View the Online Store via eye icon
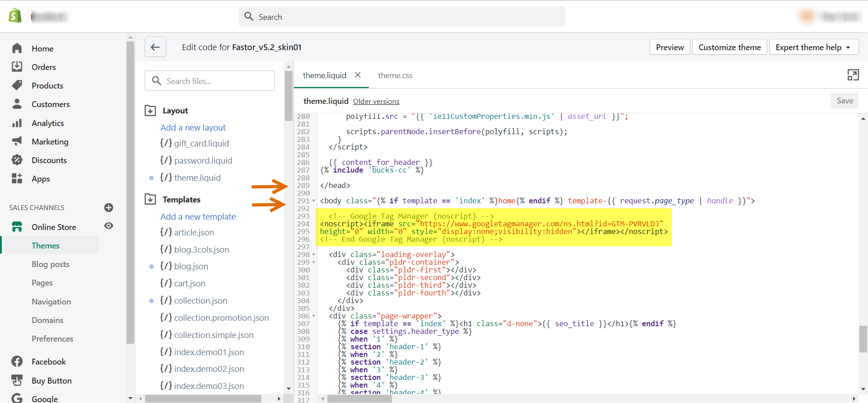 [x=108, y=226]
